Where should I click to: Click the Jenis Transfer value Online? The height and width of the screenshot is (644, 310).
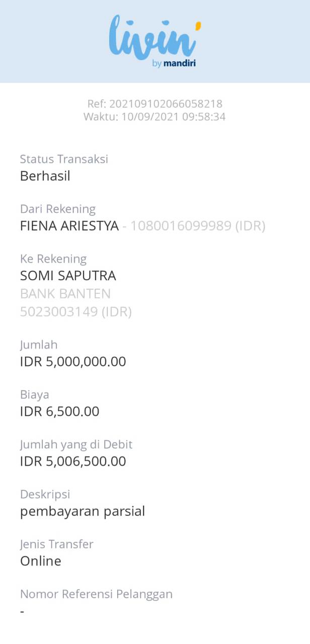[40, 561]
